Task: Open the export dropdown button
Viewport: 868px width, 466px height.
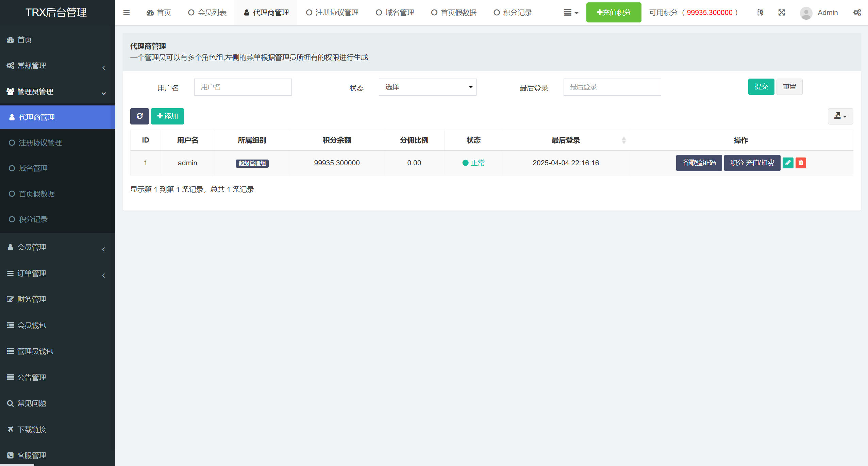Action: point(840,116)
